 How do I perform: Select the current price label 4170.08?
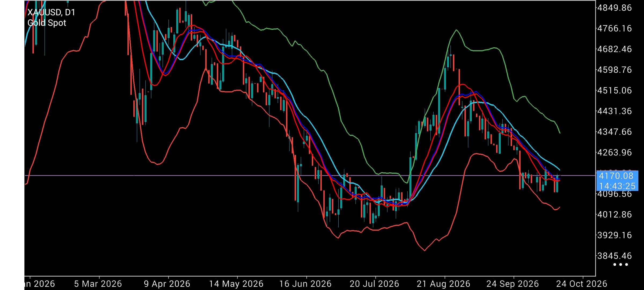[x=616, y=176]
